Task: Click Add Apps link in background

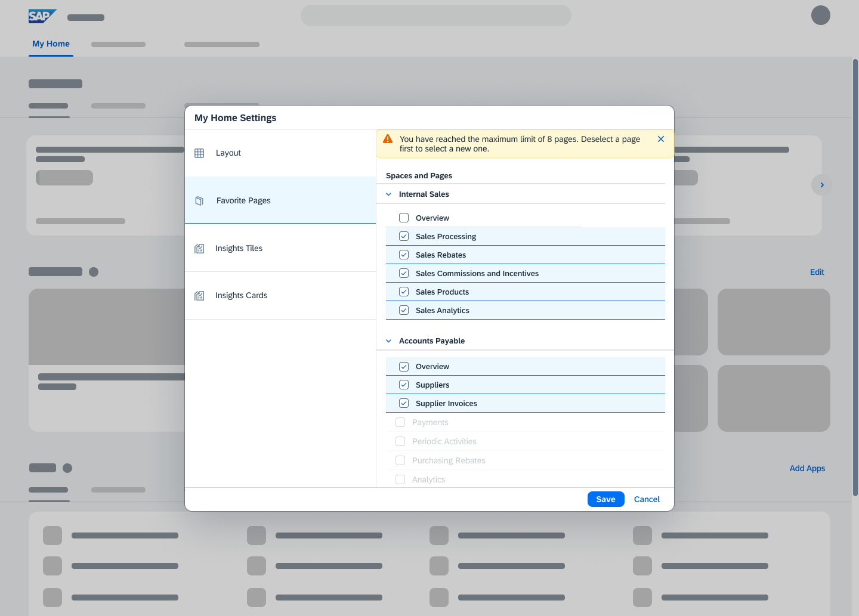Action: (807, 468)
